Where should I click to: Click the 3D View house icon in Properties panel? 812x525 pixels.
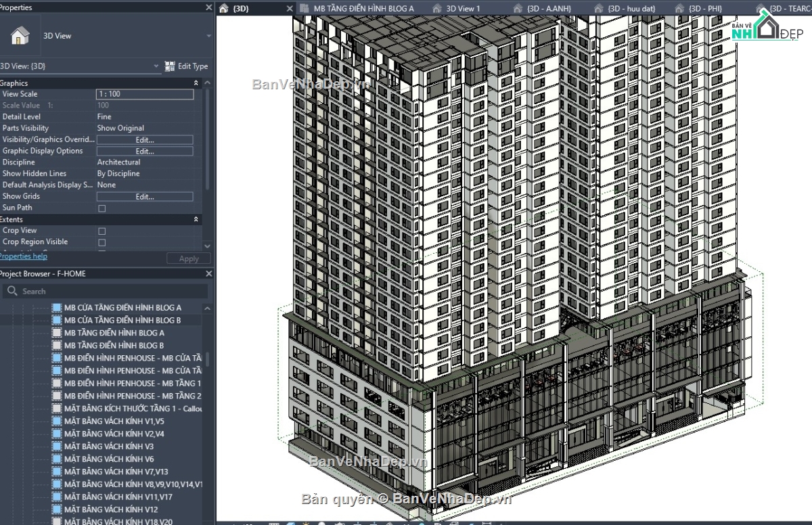point(19,34)
